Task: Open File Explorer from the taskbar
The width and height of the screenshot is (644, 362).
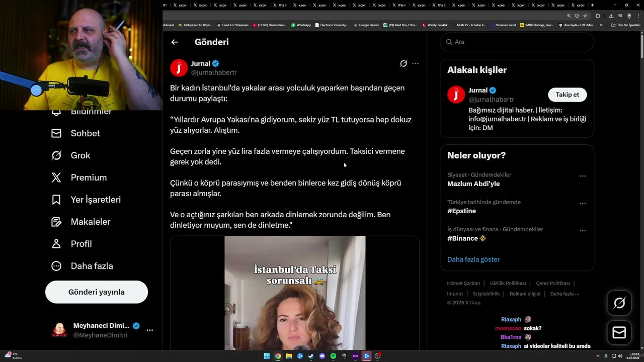Action: coord(289,356)
